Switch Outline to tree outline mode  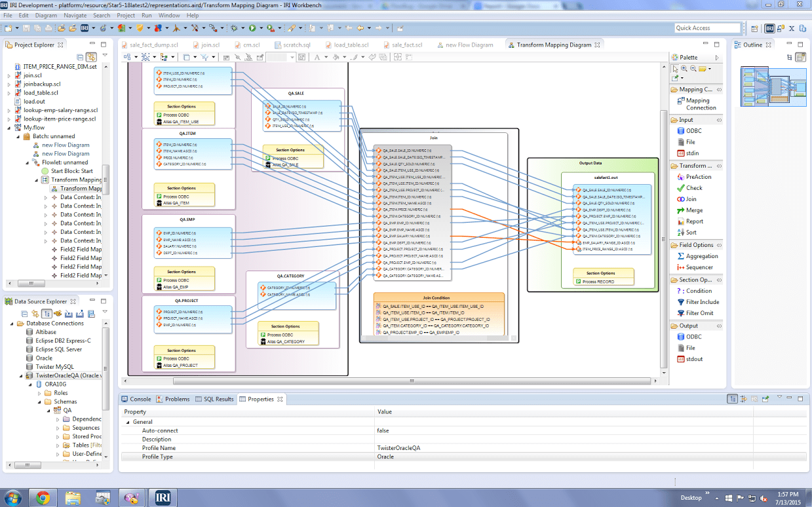pyautogui.click(x=790, y=58)
